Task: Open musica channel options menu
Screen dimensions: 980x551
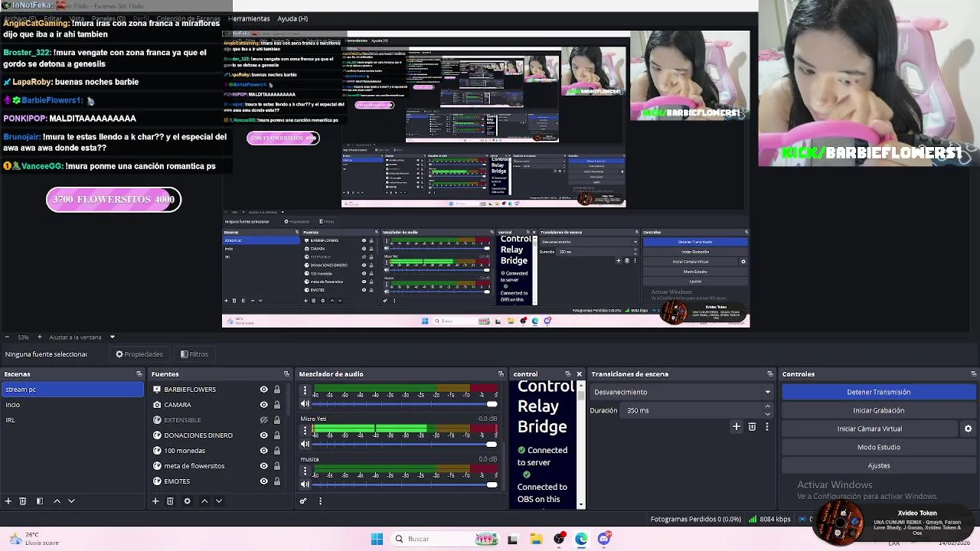Action: pos(305,471)
